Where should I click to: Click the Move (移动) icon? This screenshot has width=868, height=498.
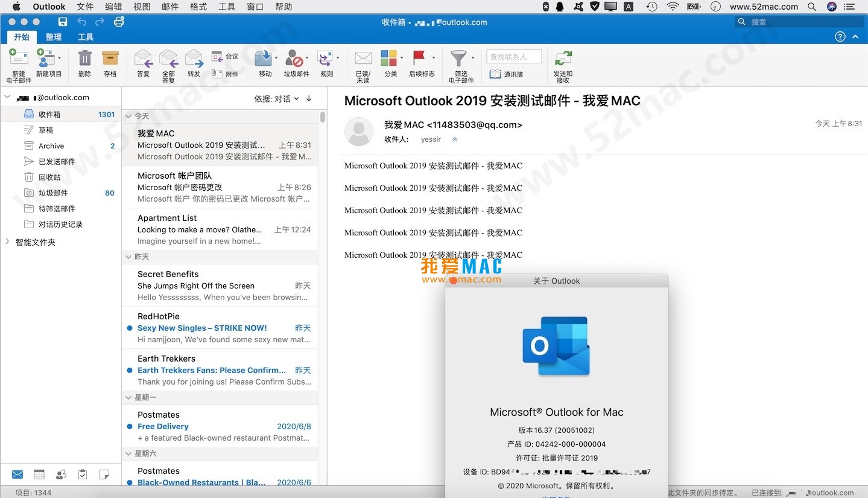tap(264, 58)
